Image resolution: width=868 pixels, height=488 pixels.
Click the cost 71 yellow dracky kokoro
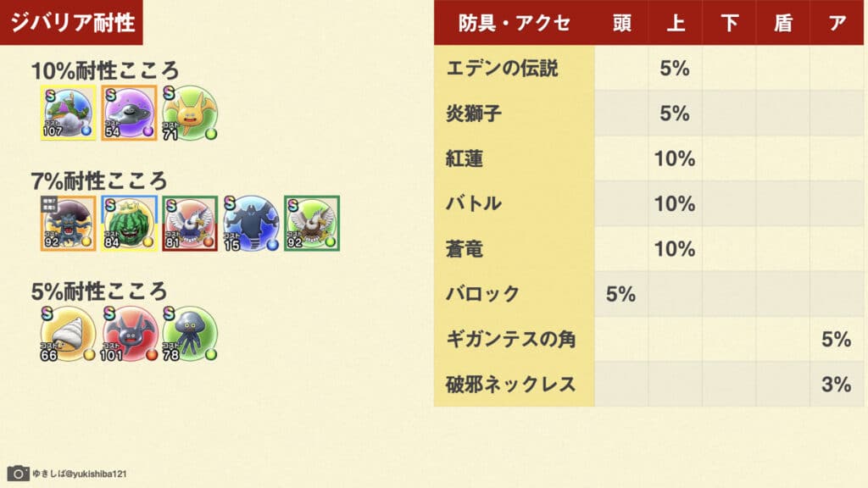click(189, 113)
